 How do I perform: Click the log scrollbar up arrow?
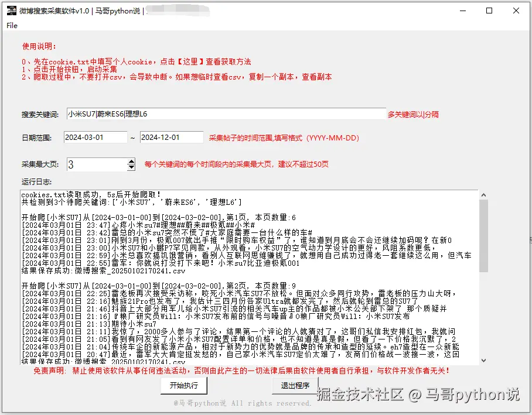point(482,195)
